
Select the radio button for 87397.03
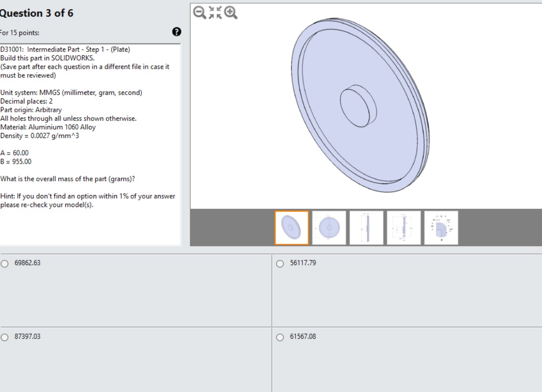click(x=4, y=336)
